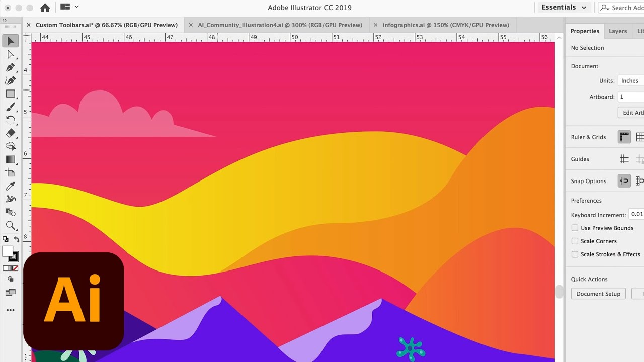The width and height of the screenshot is (644, 362).
Task: Open the Units dropdown showing Inches
Action: coord(631,80)
